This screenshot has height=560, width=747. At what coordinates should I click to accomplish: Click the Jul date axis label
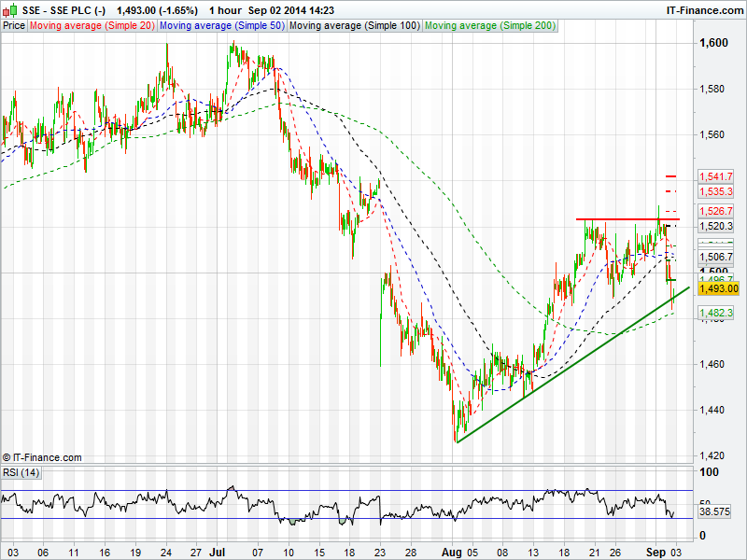(x=218, y=553)
